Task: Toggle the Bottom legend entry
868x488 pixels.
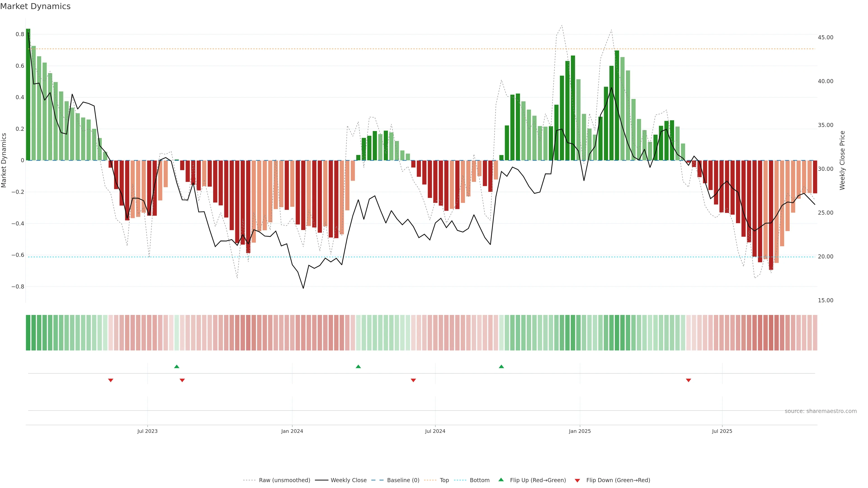Action: [x=479, y=480]
